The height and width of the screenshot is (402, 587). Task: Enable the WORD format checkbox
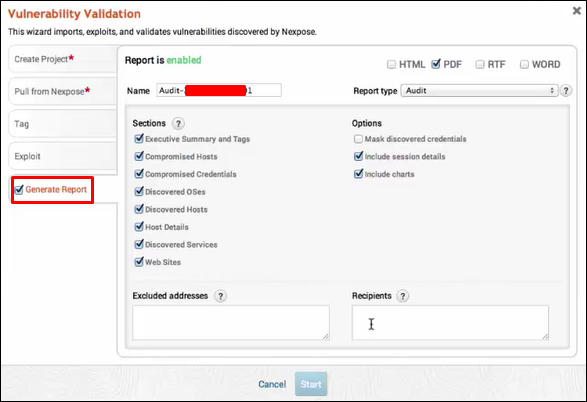(x=524, y=64)
